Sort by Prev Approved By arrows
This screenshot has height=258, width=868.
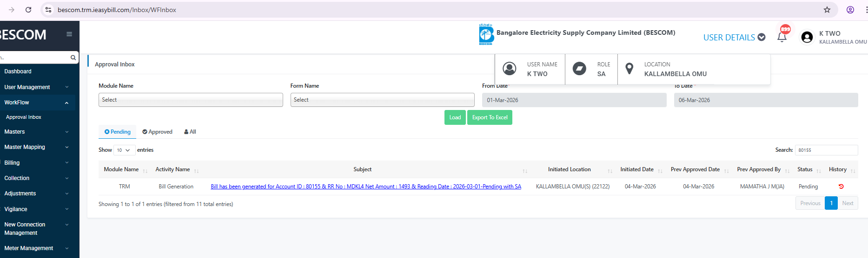point(787,171)
